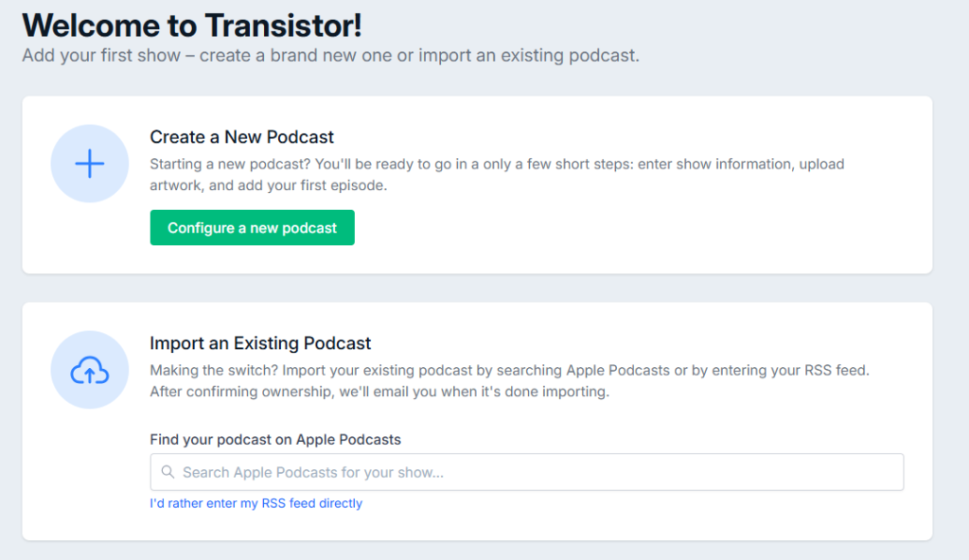Viewport: 969px width, 560px height.
Task: Click the "Starting a new podcast?" description text
Action: (497, 175)
